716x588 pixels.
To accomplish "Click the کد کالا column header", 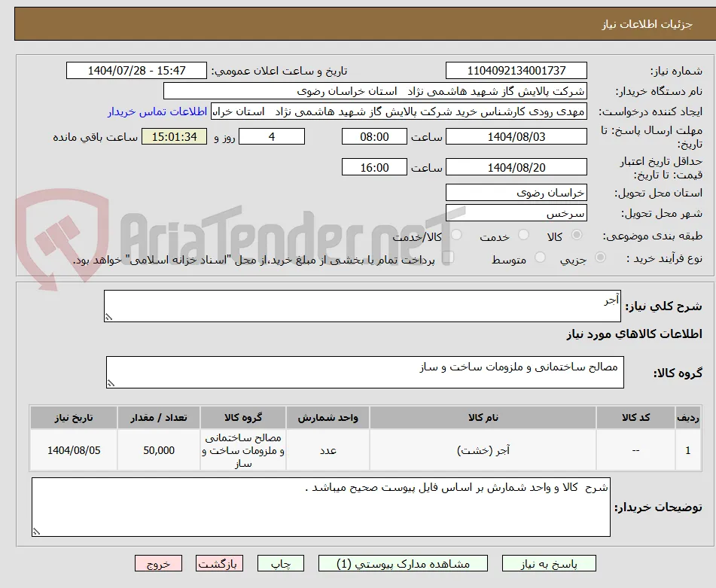I will coord(635,418).
